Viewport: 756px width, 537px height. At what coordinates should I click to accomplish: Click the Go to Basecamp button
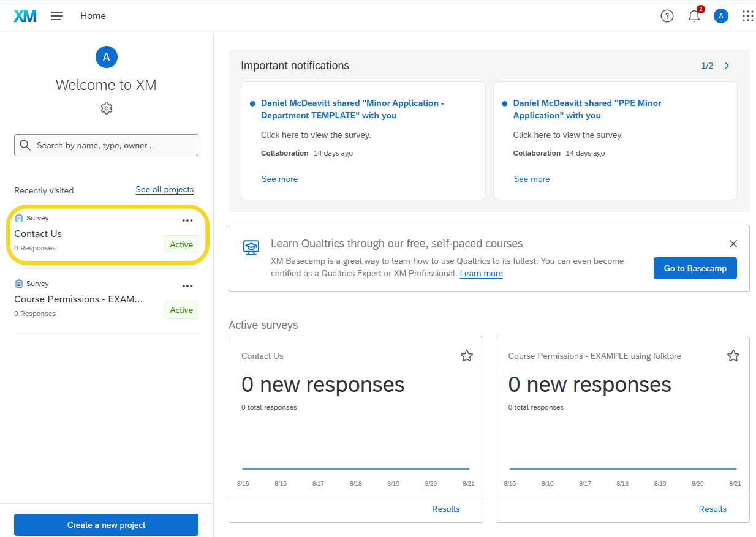click(x=695, y=268)
